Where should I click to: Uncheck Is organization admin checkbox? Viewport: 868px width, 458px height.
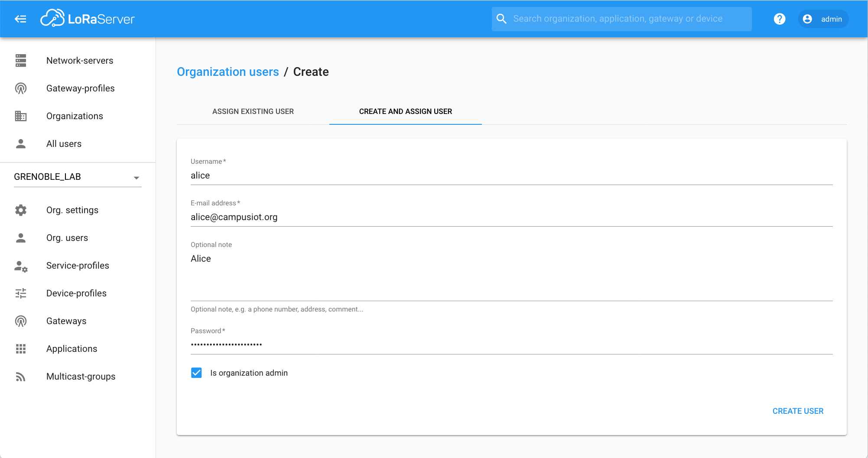(196, 373)
